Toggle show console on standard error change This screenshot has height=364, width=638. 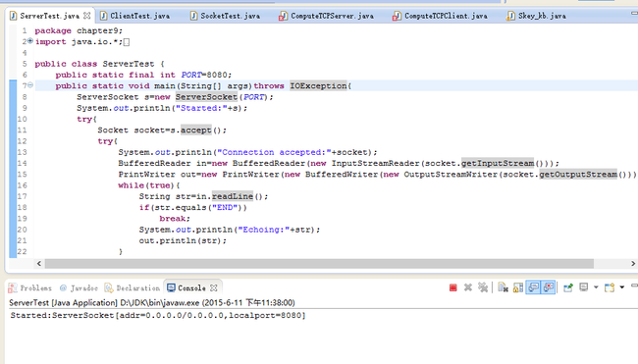click(x=549, y=287)
